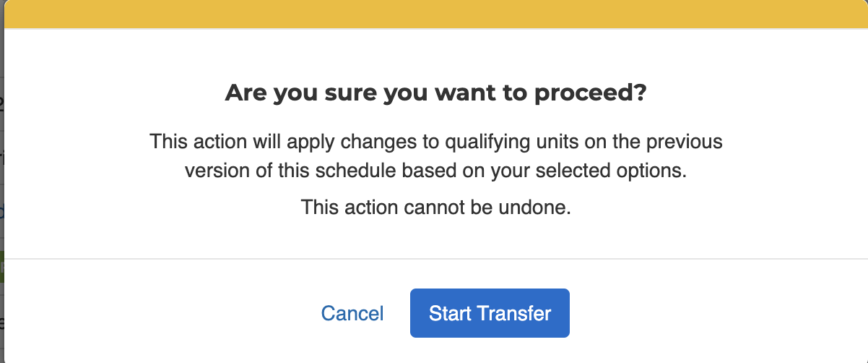This screenshot has height=363, width=868.
Task: Select the Cancel link
Action: (x=352, y=313)
